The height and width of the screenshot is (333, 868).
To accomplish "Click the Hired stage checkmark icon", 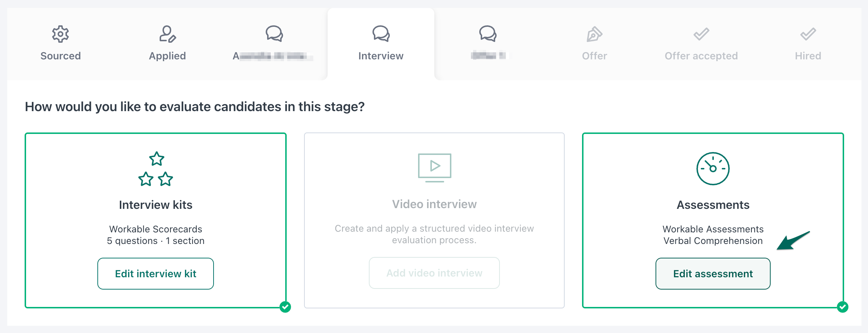I will pyautogui.click(x=808, y=34).
